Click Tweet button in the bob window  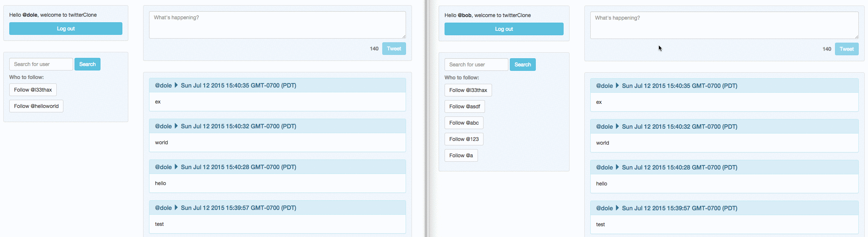pos(846,49)
